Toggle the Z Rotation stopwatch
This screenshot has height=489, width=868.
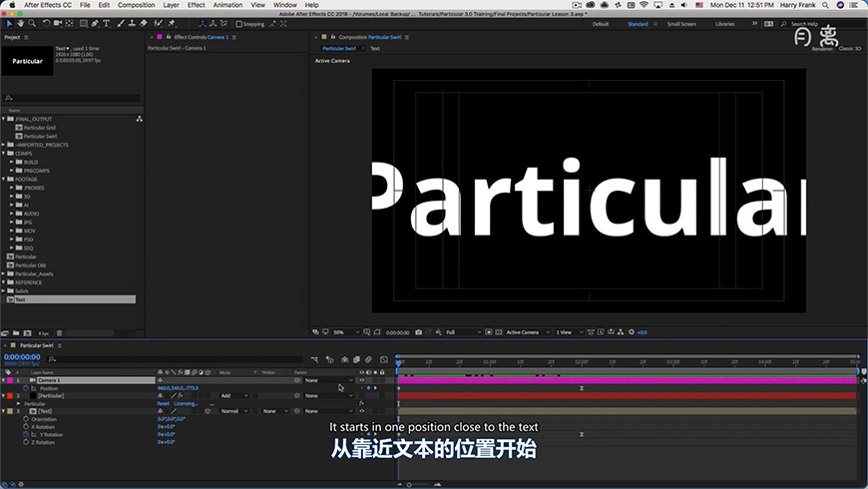pyautogui.click(x=26, y=442)
